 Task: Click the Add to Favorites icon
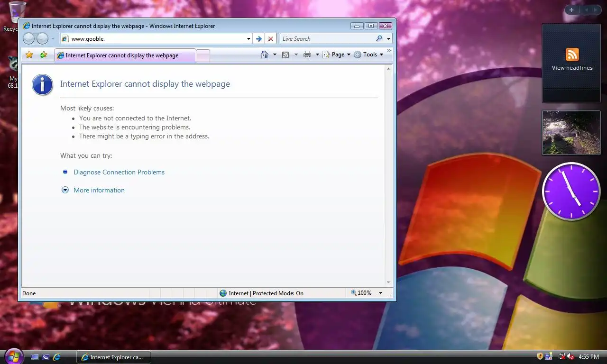[x=44, y=55]
